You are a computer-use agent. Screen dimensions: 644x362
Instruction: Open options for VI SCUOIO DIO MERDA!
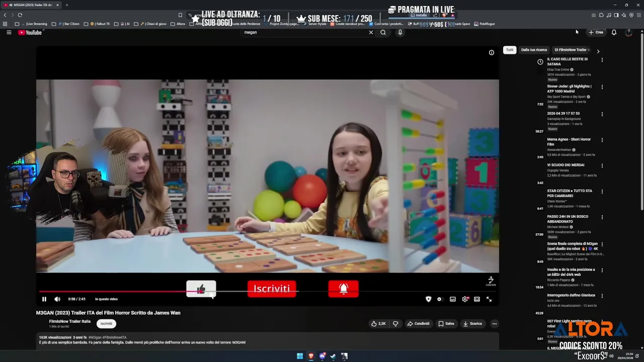pyautogui.click(x=602, y=165)
